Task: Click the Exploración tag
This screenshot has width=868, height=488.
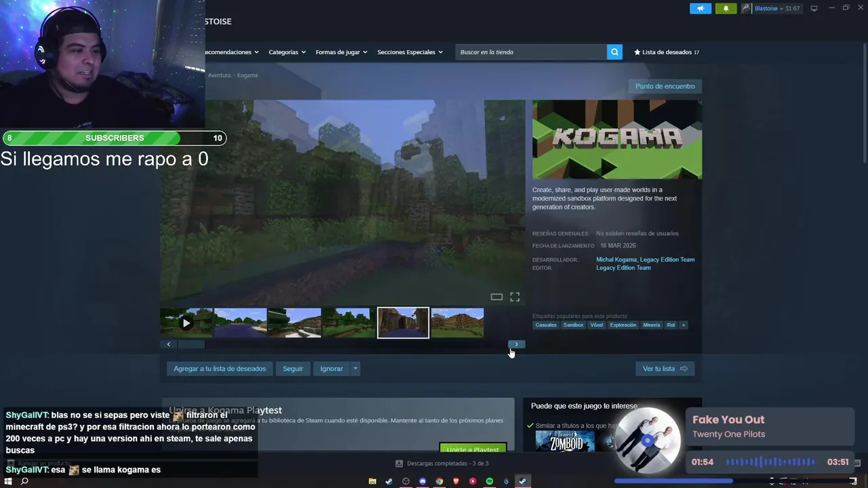Action: 623,325
